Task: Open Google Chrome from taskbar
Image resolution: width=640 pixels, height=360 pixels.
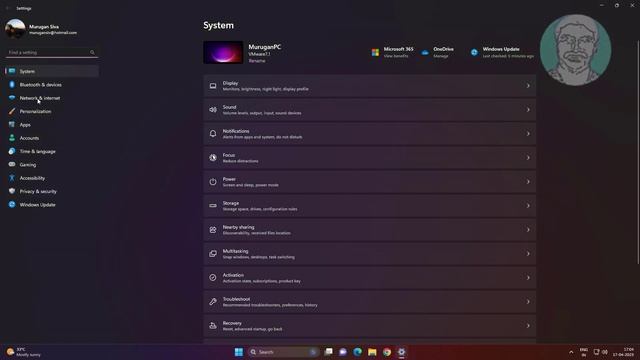Action: click(387, 352)
